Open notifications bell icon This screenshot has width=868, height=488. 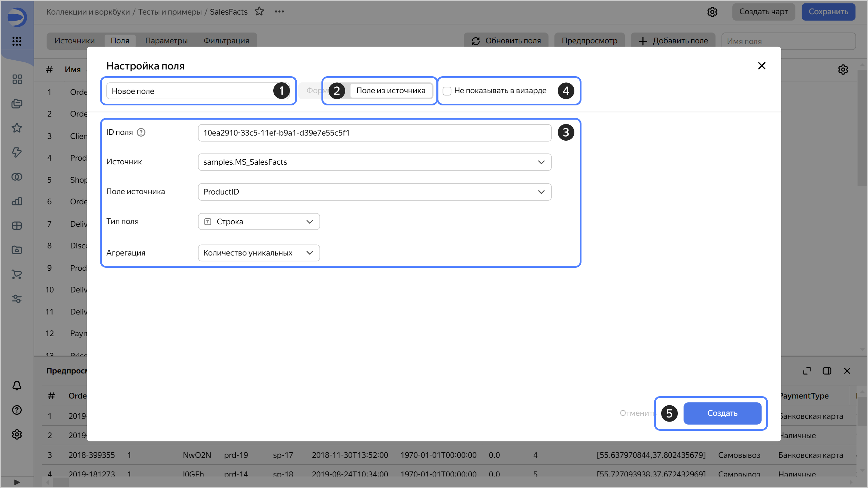click(x=17, y=385)
